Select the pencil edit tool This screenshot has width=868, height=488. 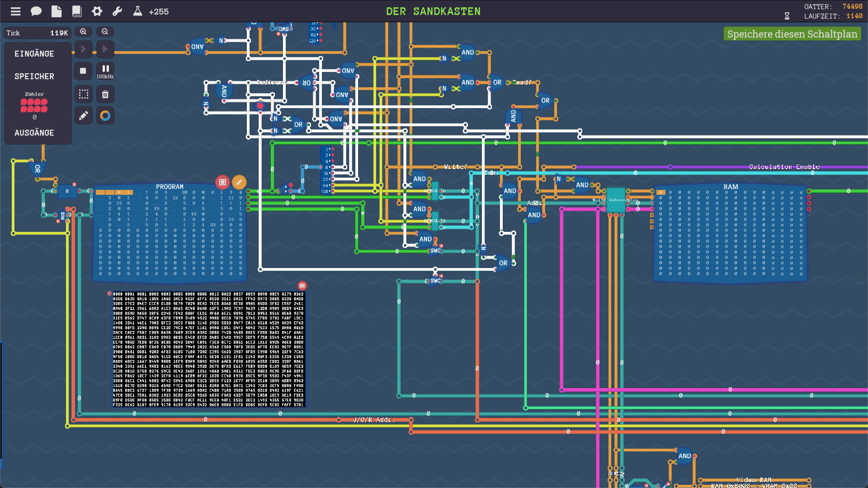[83, 116]
